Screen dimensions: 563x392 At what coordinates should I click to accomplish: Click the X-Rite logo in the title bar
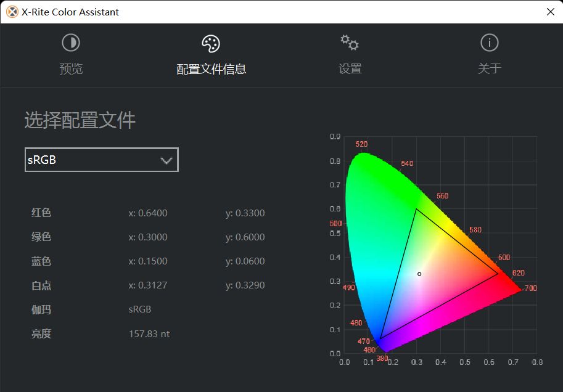(x=10, y=11)
